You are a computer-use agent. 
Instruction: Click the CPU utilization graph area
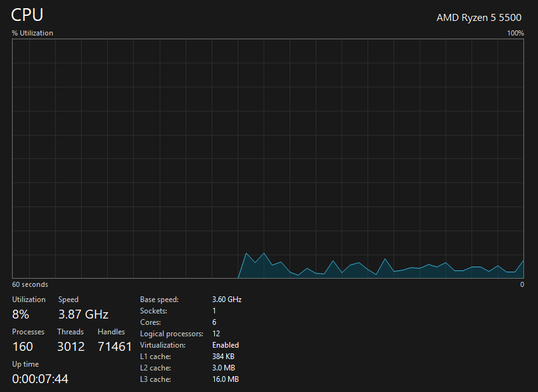tap(268, 158)
